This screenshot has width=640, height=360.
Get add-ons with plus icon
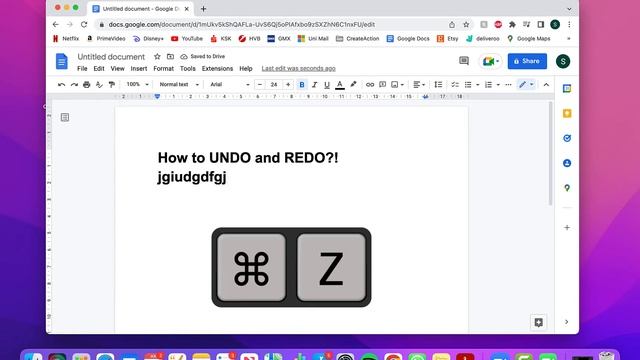click(567, 228)
